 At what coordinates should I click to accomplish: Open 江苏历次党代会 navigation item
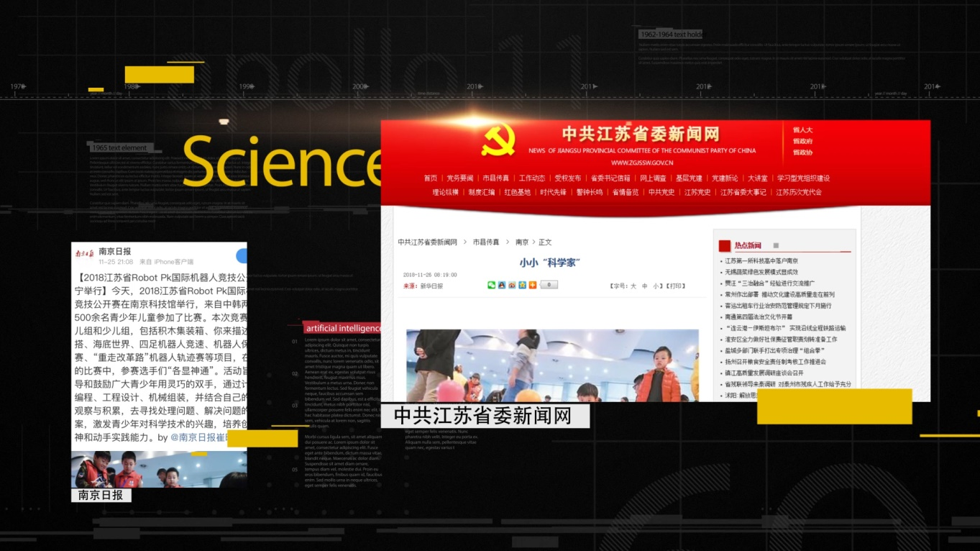click(x=799, y=192)
